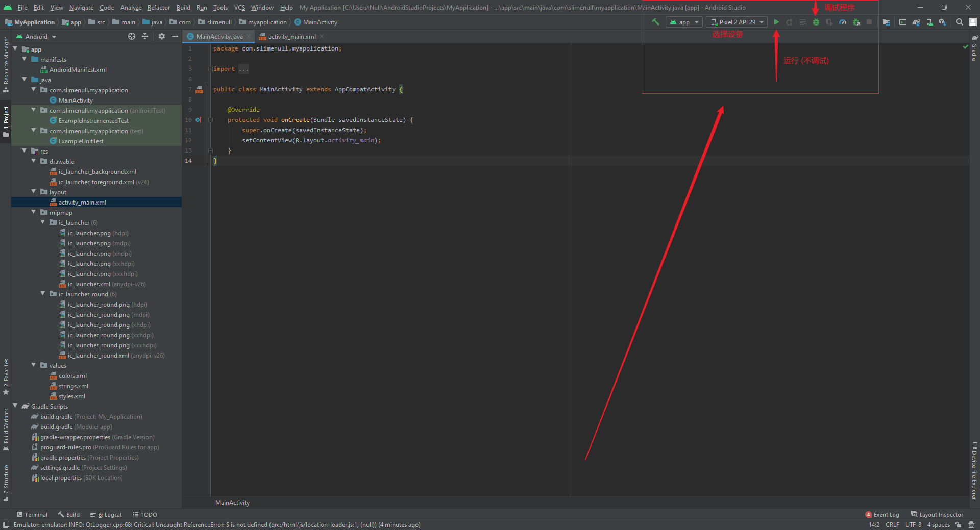Screen dimensions: 980x530
Task: Click Run with Coverage icon
Action: [x=829, y=22]
